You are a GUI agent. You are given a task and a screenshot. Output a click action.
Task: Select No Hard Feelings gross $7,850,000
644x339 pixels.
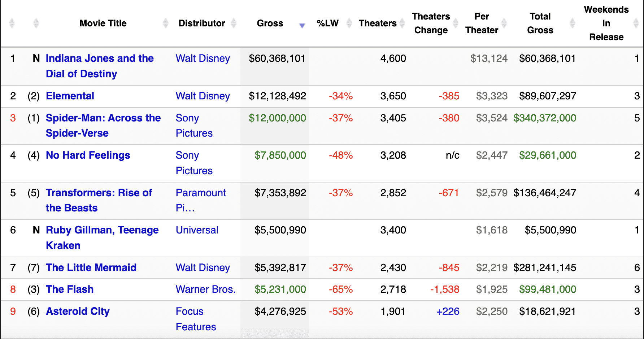(280, 155)
